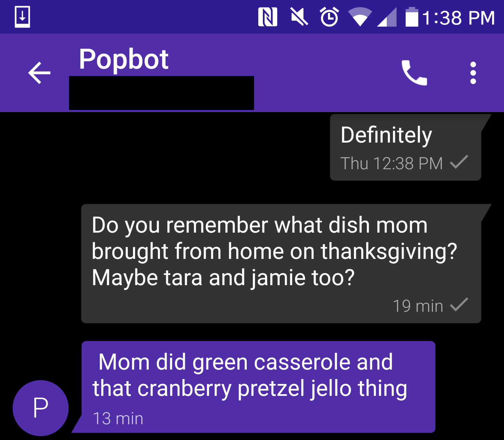
Task: Tap the download notification icon
Action: pyautogui.click(x=22, y=16)
